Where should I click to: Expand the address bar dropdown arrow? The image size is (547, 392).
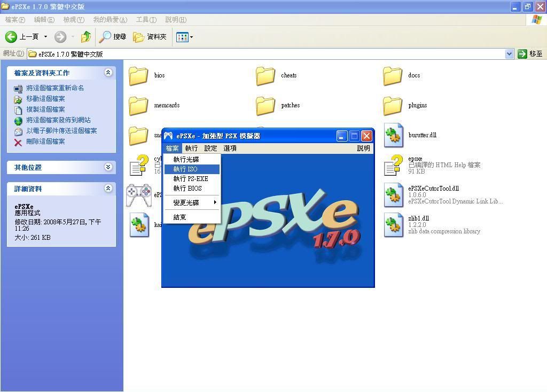[509, 54]
